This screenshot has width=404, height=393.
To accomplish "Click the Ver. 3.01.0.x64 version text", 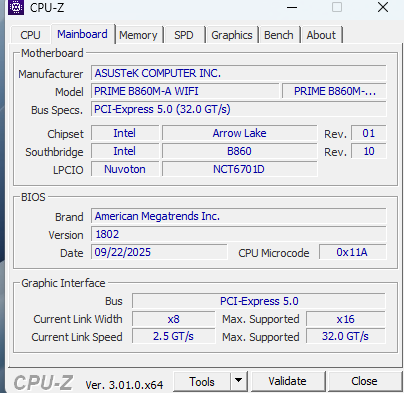I will coord(124,385).
